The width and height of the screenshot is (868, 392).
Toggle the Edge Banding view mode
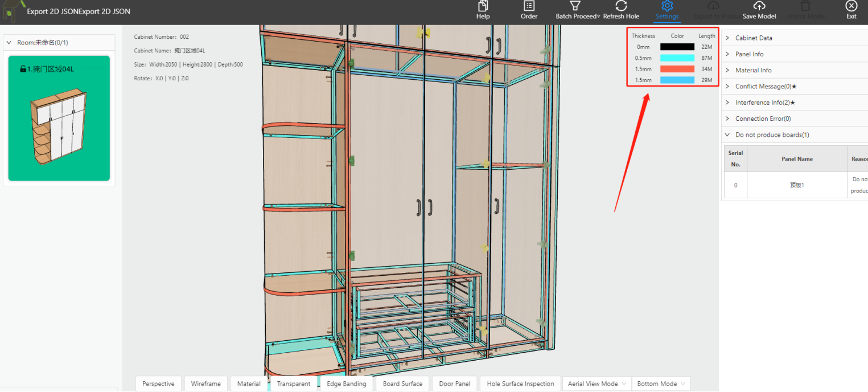coord(346,383)
